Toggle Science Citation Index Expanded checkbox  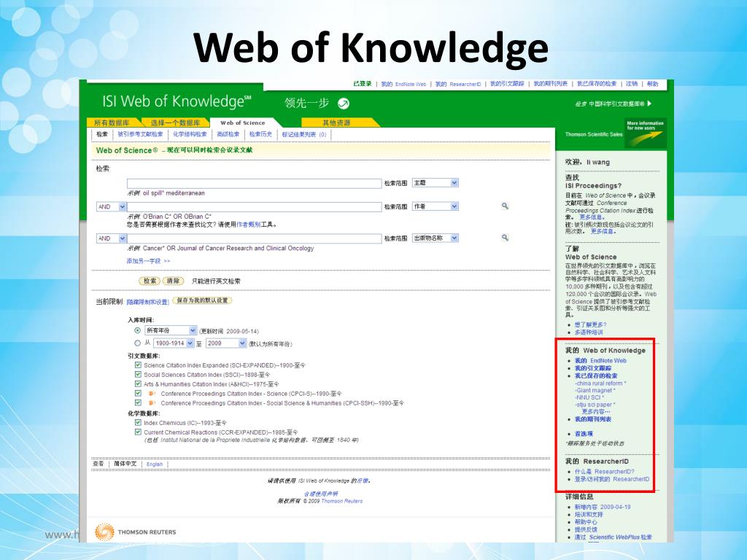138,365
